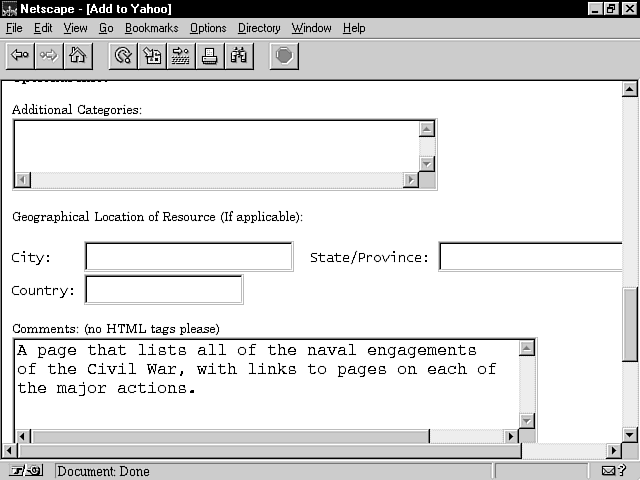Click inside the Additional Categories text area
Screen dimensions: 640x480
[215, 145]
